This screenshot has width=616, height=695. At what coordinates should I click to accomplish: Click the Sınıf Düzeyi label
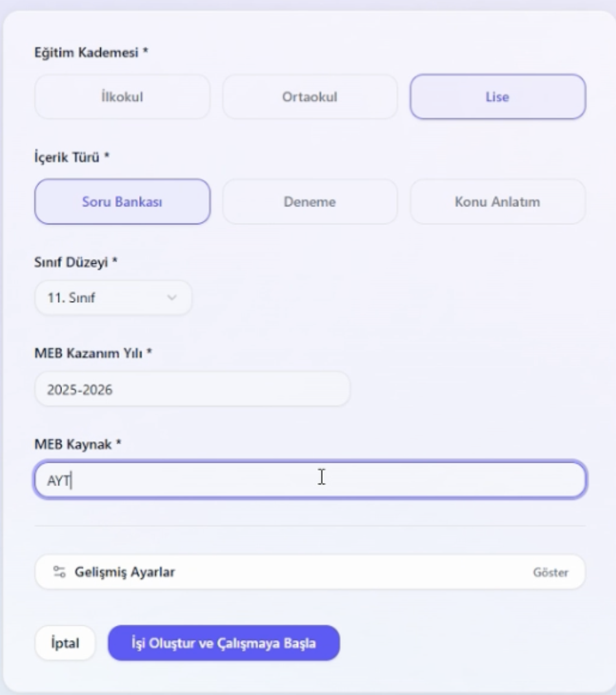point(76,262)
